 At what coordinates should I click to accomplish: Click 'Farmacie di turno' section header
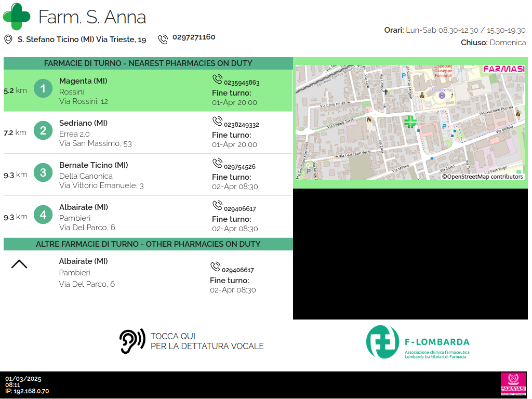(148, 63)
